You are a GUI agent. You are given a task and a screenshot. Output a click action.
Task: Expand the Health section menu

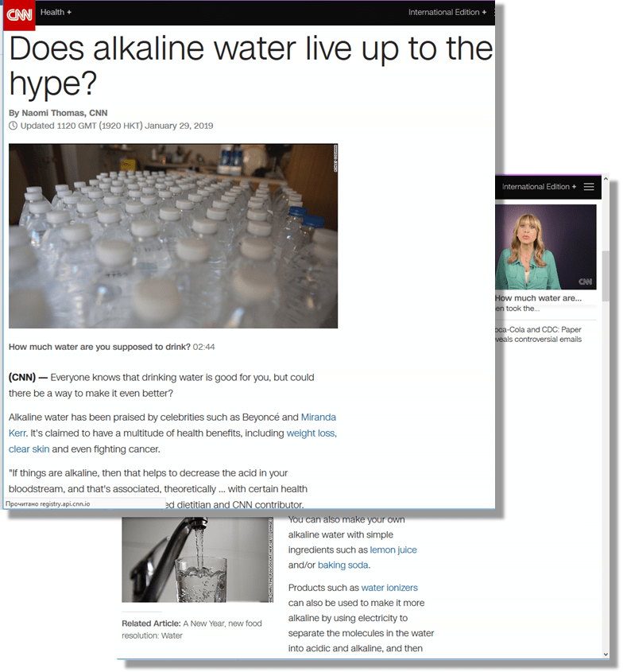click(x=56, y=13)
